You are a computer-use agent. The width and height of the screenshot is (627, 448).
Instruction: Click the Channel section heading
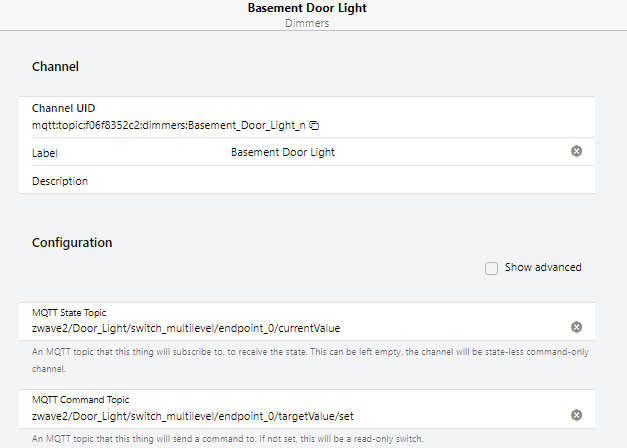click(55, 67)
